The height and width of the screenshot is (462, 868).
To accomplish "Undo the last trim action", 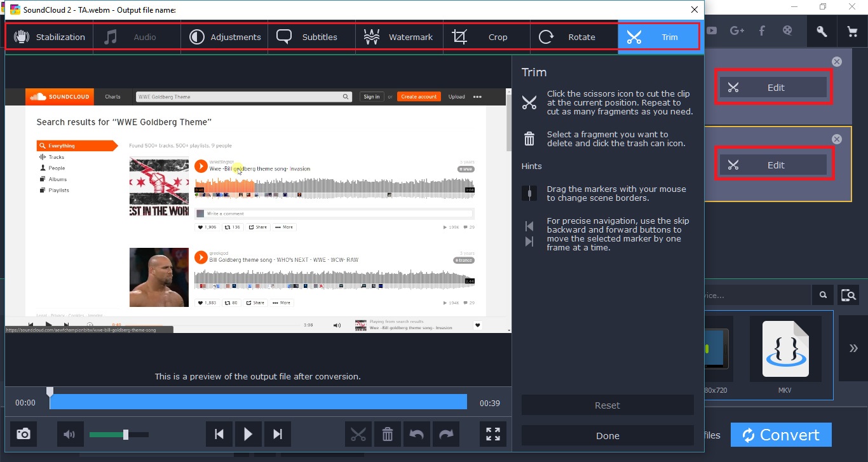I will point(417,434).
